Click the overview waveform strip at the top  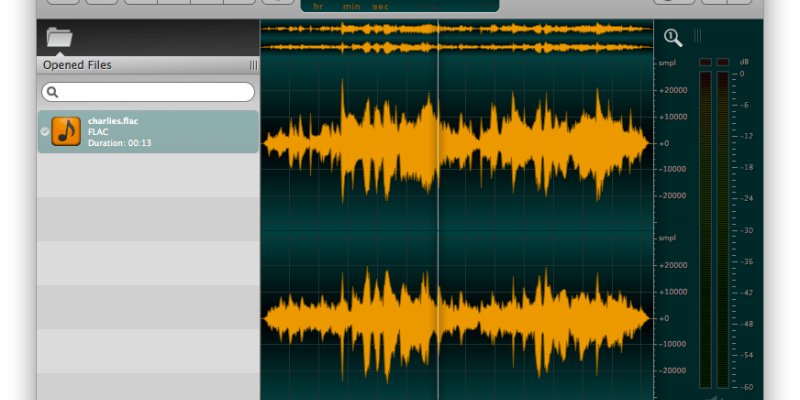pos(456,38)
